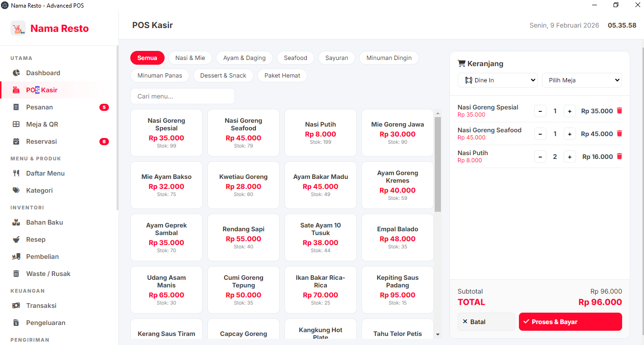Remove Nasi Putih using trash icon
Viewport: 644px width, 345px height.
619,157
